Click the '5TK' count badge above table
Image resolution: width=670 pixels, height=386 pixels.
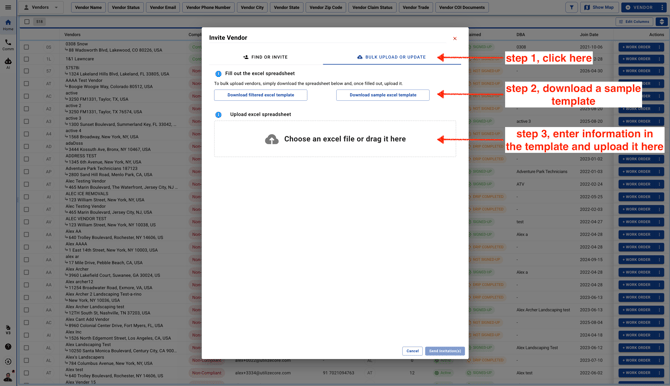click(40, 21)
